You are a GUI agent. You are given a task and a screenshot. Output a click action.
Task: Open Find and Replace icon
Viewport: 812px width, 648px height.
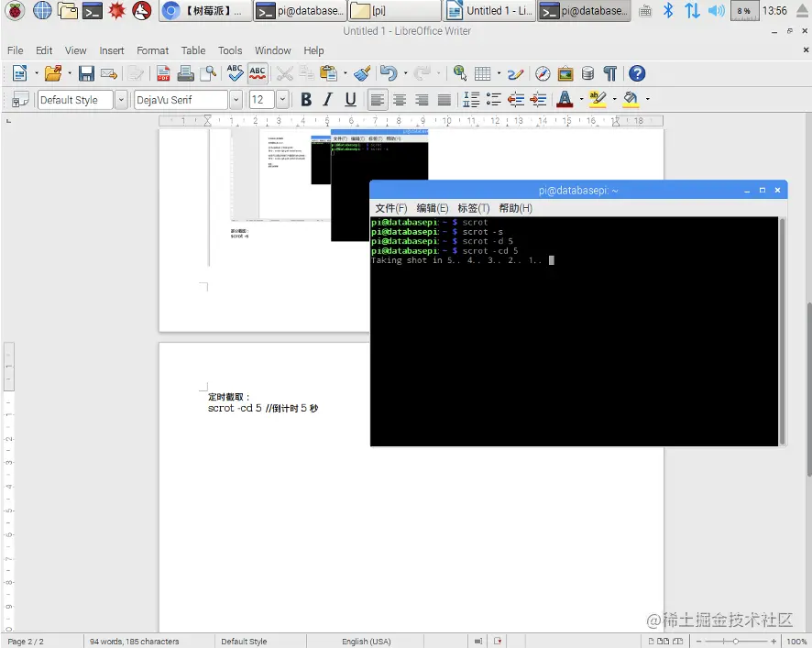(460, 73)
